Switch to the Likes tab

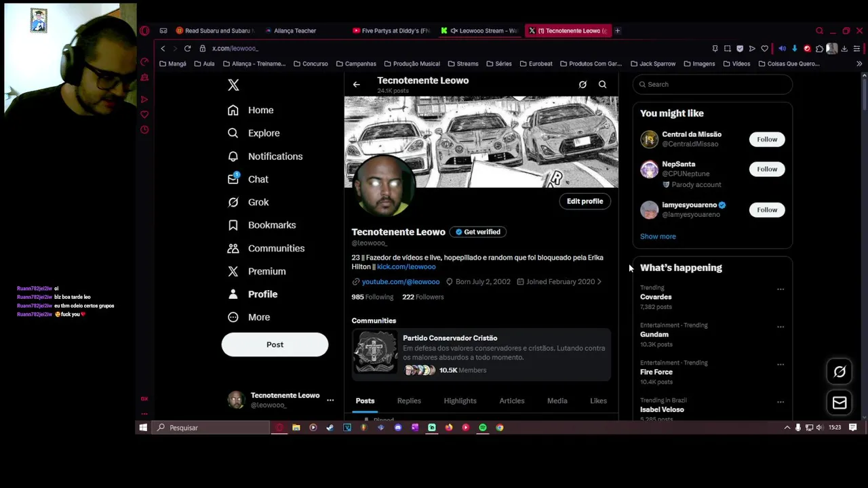pyautogui.click(x=598, y=401)
